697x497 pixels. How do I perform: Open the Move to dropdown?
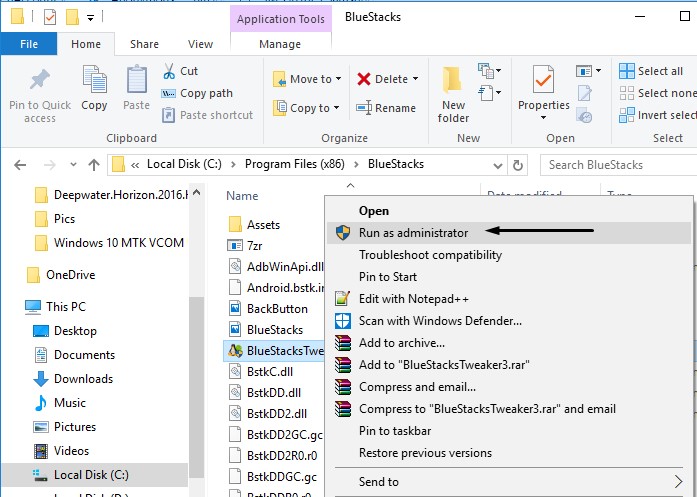tap(307, 79)
